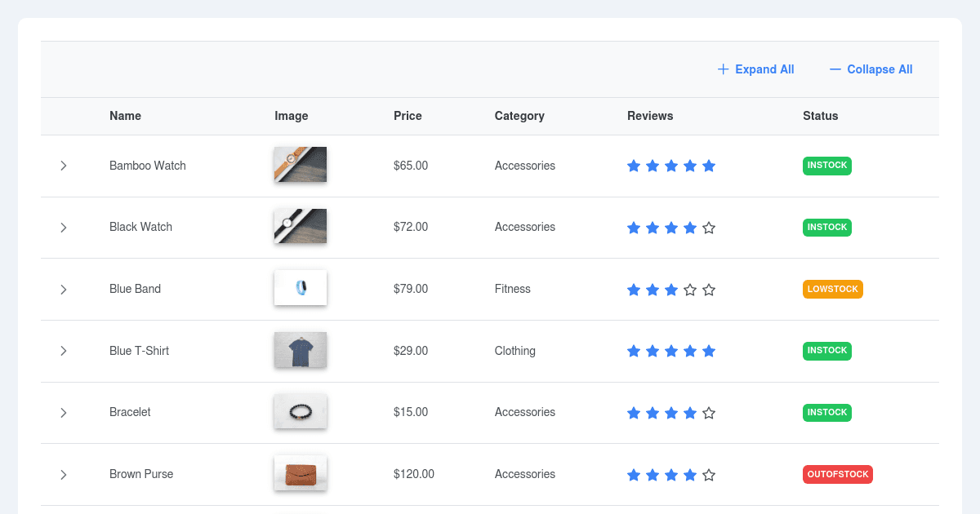Click the Black Watch product image
980x514 pixels.
click(x=300, y=226)
